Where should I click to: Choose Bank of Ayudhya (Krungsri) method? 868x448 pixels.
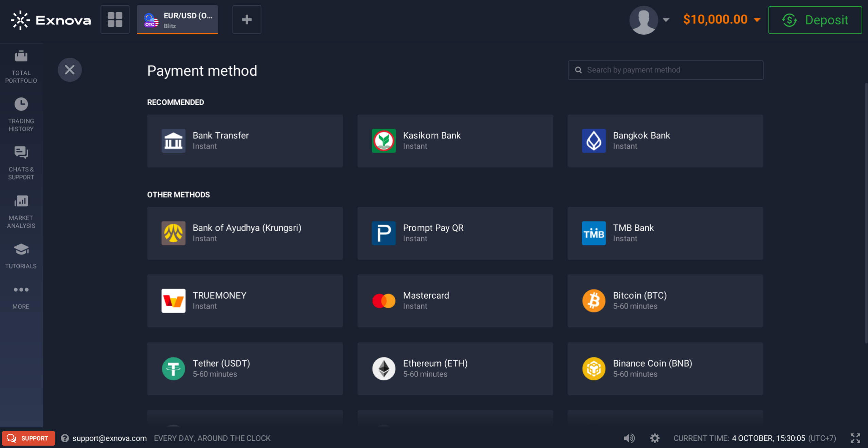tap(245, 233)
